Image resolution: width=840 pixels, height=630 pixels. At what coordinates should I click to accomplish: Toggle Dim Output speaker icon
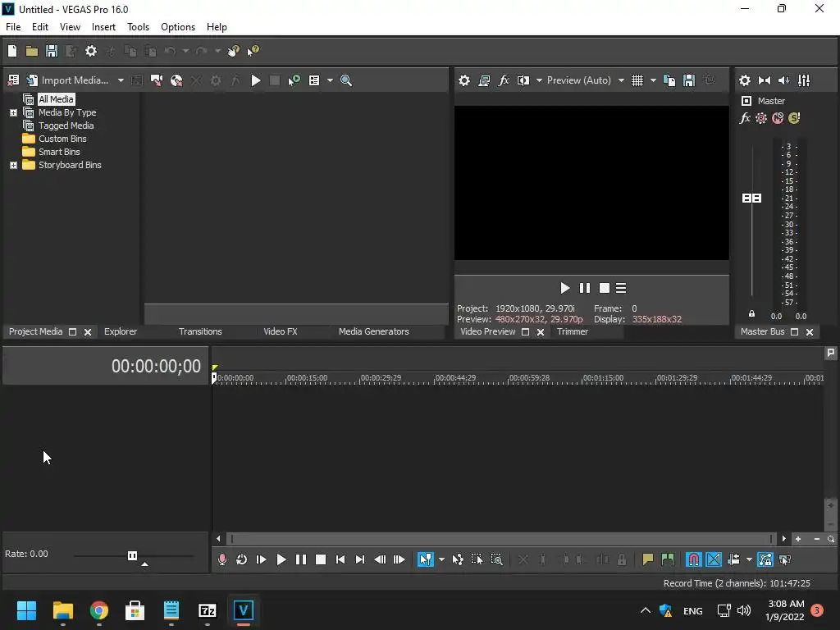784,80
